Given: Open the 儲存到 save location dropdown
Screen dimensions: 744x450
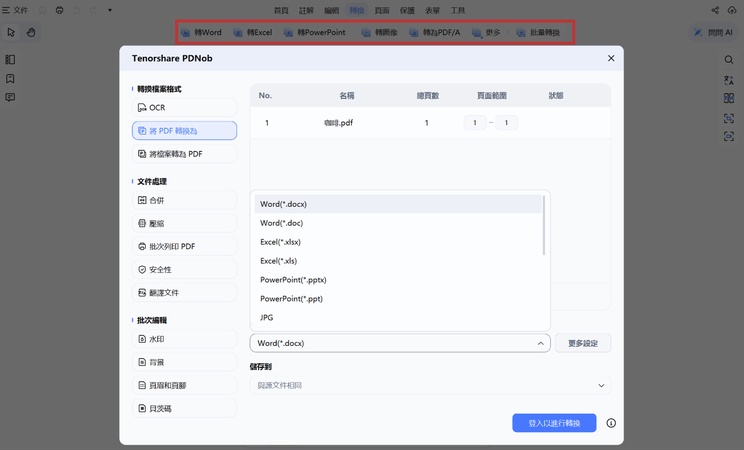Looking at the screenshot, I should click(430, 385).
